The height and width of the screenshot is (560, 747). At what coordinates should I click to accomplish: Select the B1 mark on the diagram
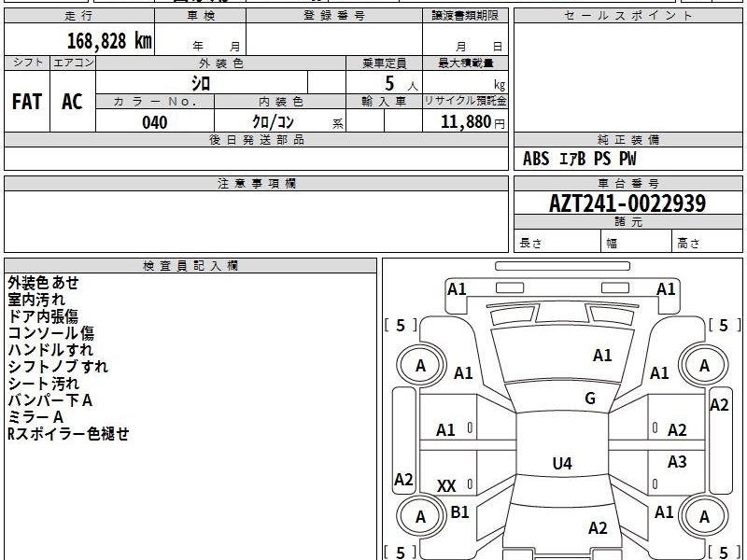click(x=459, y=512)
